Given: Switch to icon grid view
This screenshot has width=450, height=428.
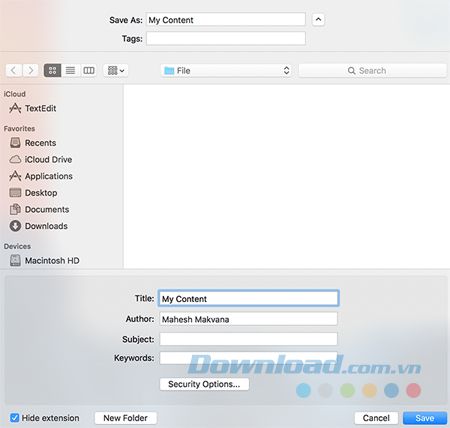Looking at the screenshot, I should (x=53, y=70).
